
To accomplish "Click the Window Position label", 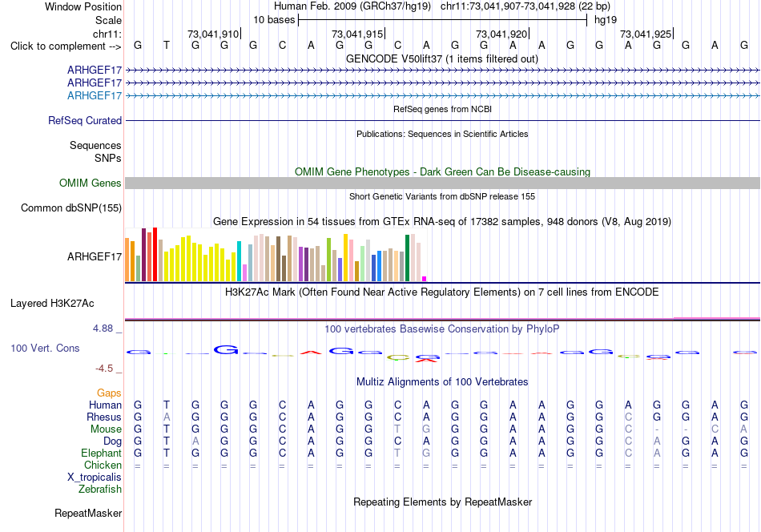I will (x=83, y=6).
